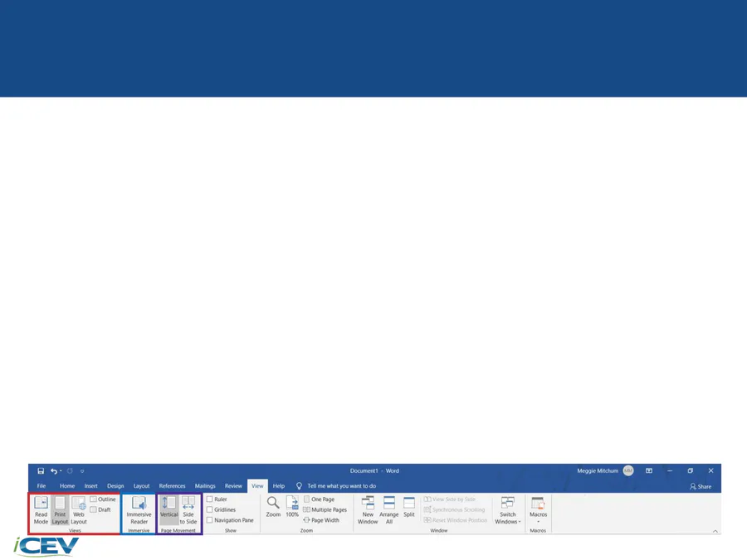The width and height of the screenshot is (747, 560).
Task: Select Page Width zoom option
Action: point(325,520)
